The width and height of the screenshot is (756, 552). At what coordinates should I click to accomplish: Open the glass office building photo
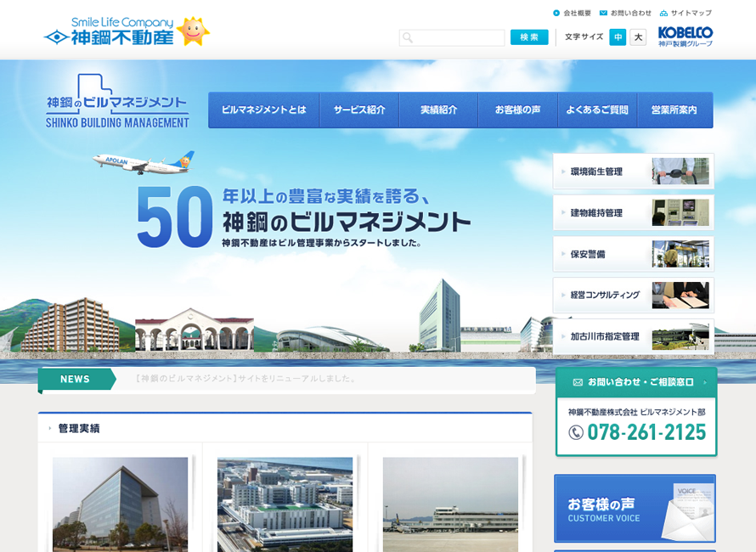click(x=120, y=504)
